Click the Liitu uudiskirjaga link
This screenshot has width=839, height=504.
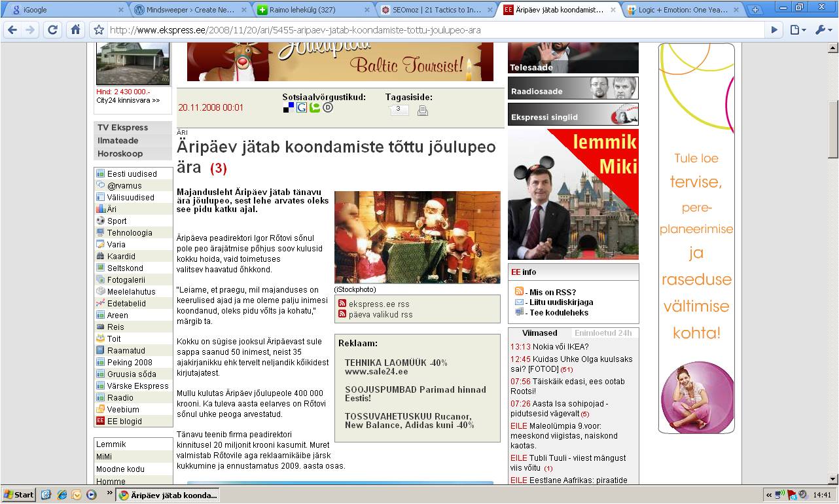point(561,302)
